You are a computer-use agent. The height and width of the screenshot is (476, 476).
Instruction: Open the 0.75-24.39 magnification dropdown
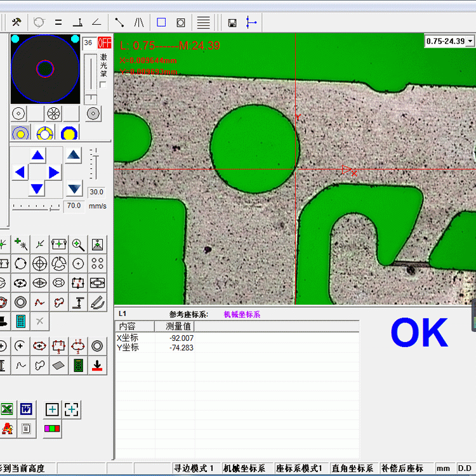(x=470, y=41)
